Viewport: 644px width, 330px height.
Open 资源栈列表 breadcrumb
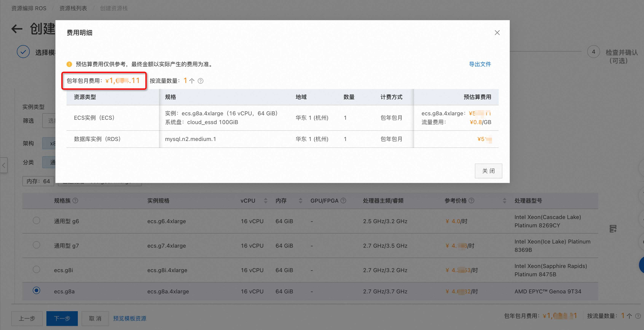(73, 8)
